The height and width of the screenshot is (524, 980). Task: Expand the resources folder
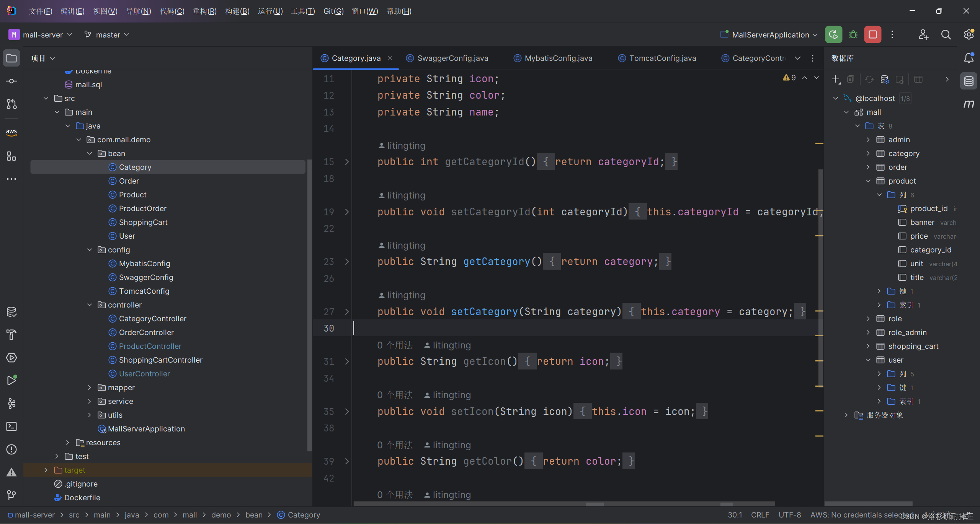pos(68,443)
